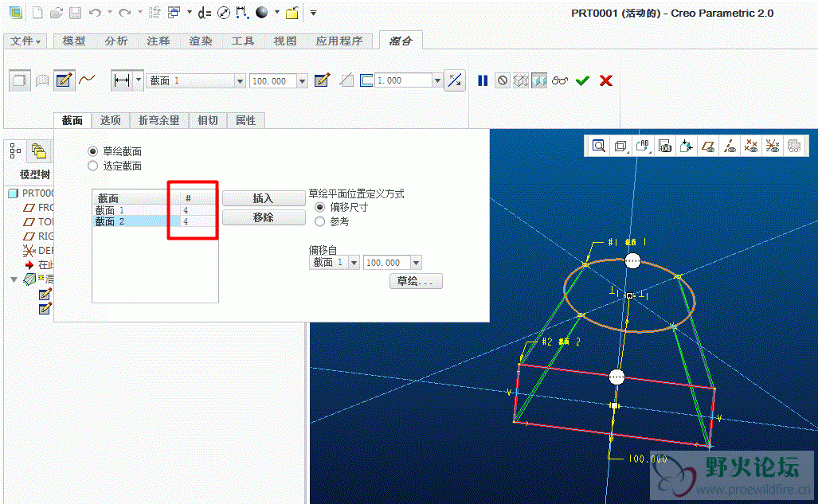
Task: Open the 属性 panel tab
Action: pos(245,120)
